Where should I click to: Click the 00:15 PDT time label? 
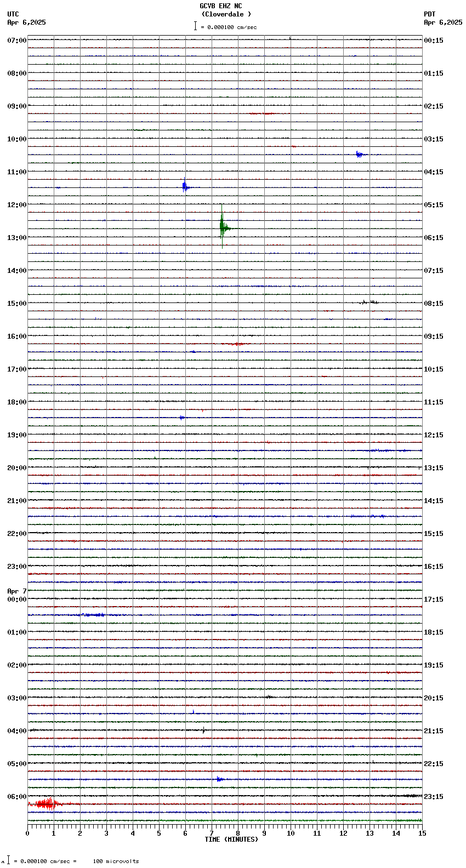pos(434,41)
